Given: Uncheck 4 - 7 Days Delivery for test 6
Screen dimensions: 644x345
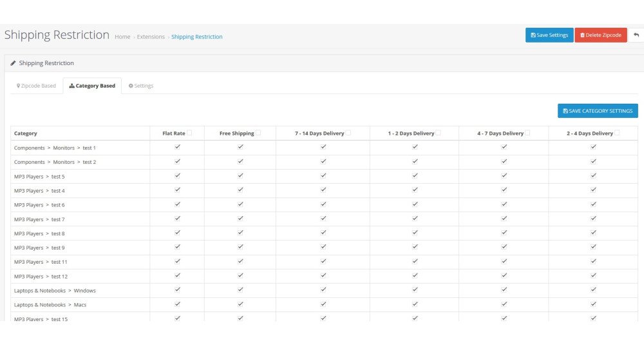Looking at the screenshot, I should point(504,204).
